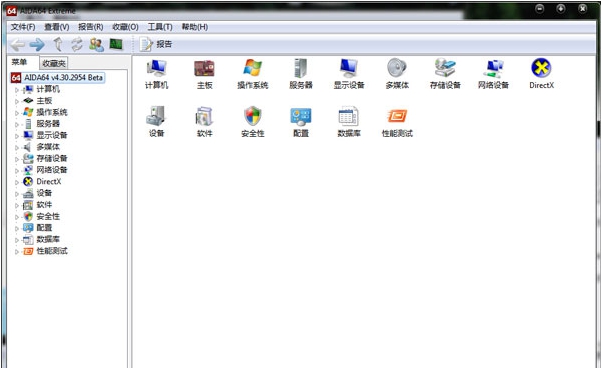Screen dimensions: 602x368
Task: Click the Refresh toolbar button
Action: point(77,45)
